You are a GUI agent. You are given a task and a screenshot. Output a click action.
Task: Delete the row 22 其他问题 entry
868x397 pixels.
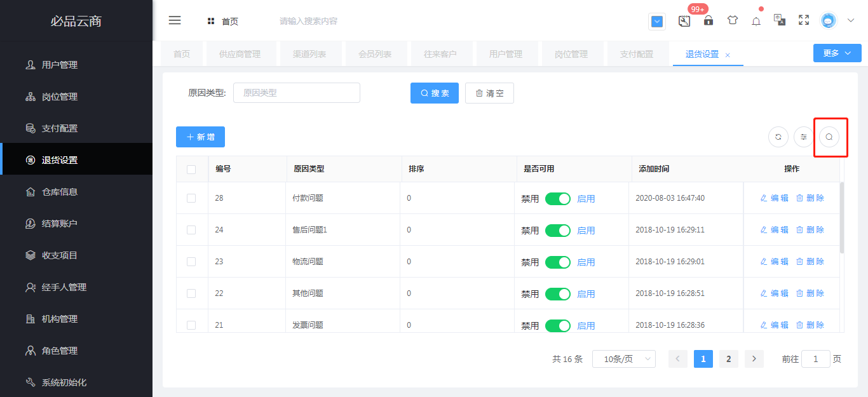(810, 293)
